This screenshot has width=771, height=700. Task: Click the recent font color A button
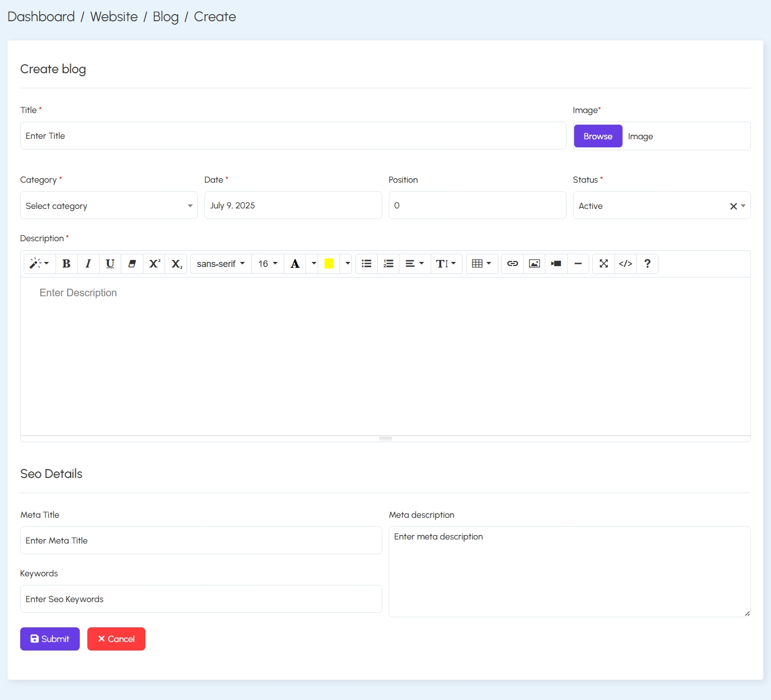tap(295, 263)
